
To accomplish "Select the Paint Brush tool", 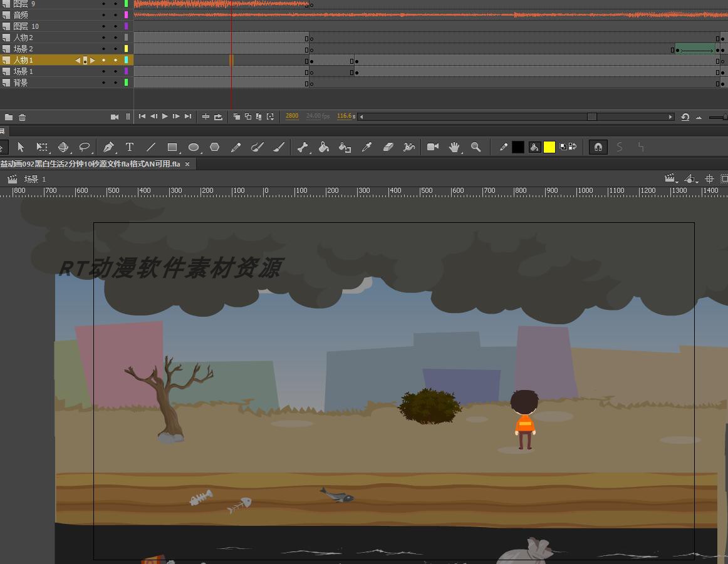I will (257, 147).
